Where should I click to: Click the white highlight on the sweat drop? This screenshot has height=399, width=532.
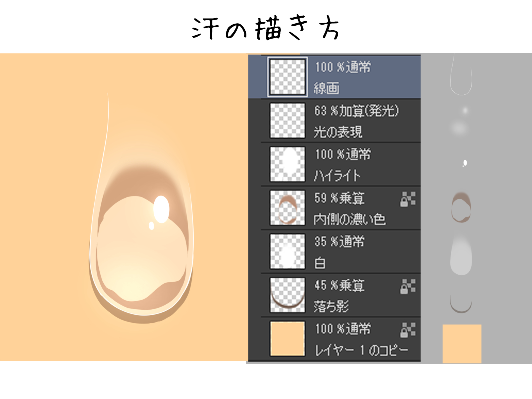pyautogui.click(x=161, y=209)
